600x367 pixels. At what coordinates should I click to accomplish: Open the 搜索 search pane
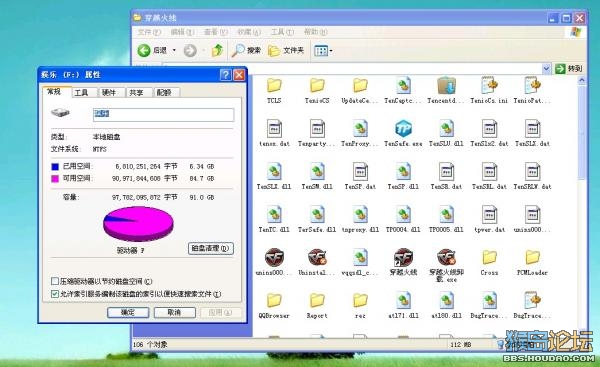click(x=246, y=50)
